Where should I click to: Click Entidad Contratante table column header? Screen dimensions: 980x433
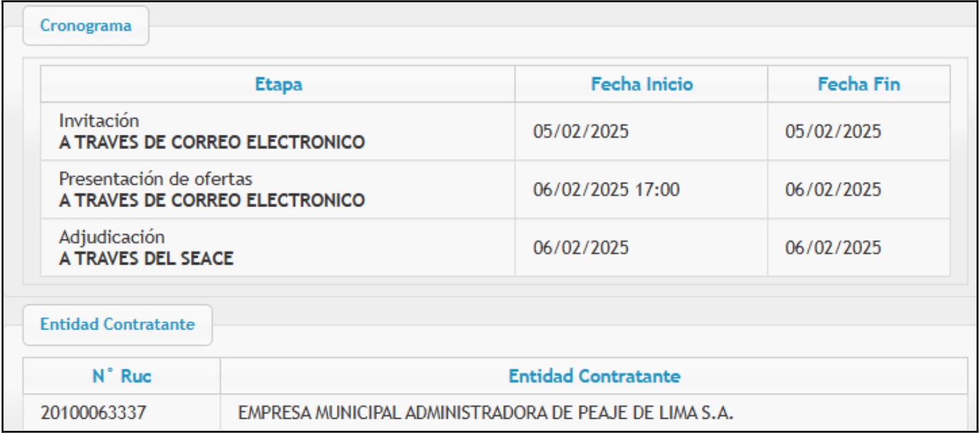pyautogui.click(x=594, y=376)
